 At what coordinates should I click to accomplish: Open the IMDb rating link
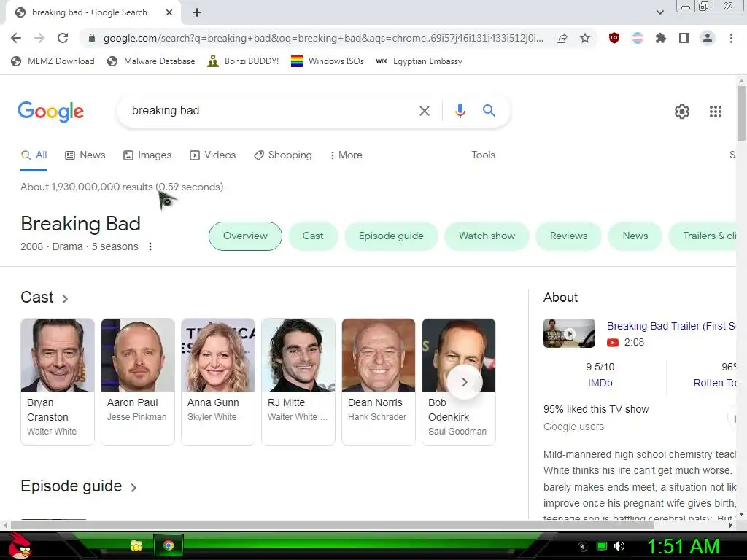pos(600,384)
